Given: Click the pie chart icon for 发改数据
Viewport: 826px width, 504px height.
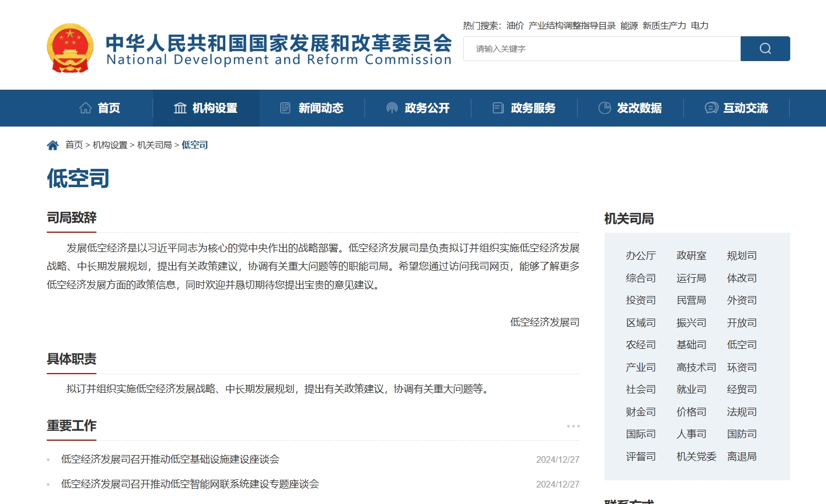Looking at the screenshot, I should (604, 108).
